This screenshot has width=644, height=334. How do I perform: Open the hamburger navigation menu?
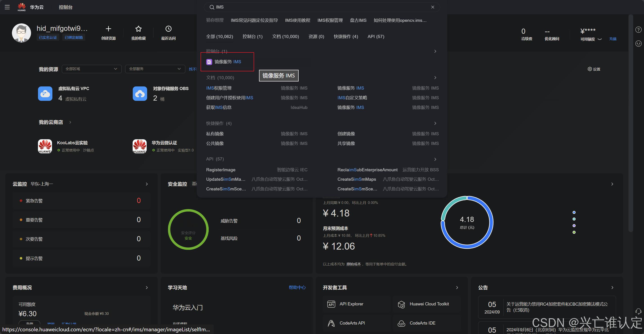[7, 7]
